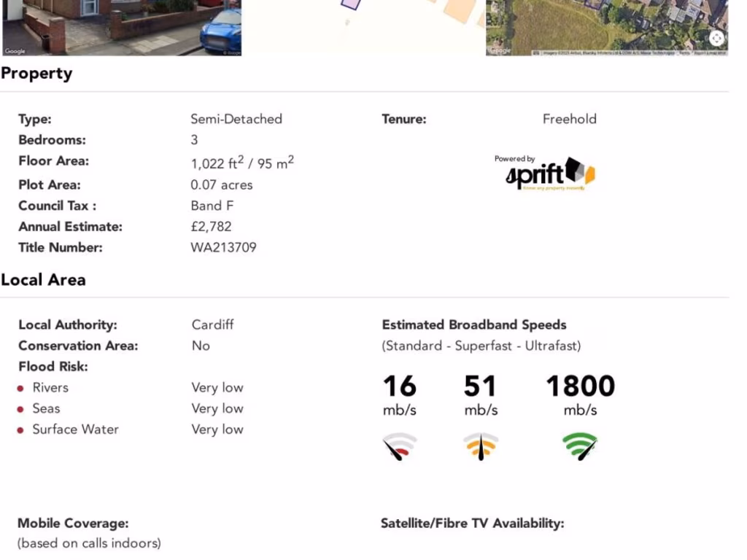Click the Surface Water flood risk bullet
The image size is (747, 560).
tap(21, 430)
